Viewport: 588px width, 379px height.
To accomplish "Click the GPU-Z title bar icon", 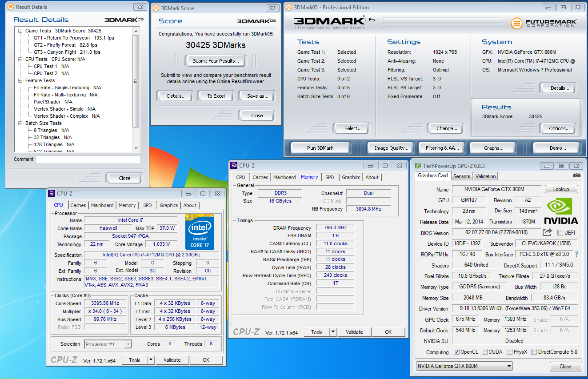I will (x=418, y=166).
